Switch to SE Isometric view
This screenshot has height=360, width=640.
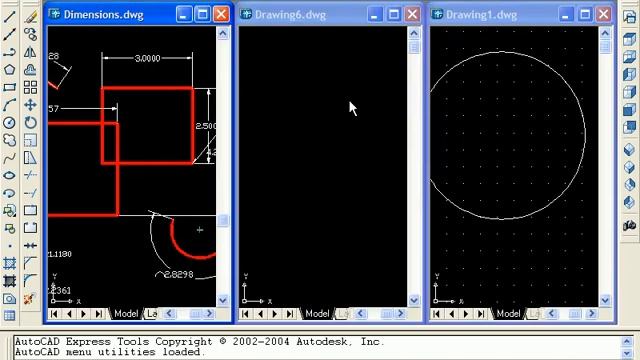point(629,167)
